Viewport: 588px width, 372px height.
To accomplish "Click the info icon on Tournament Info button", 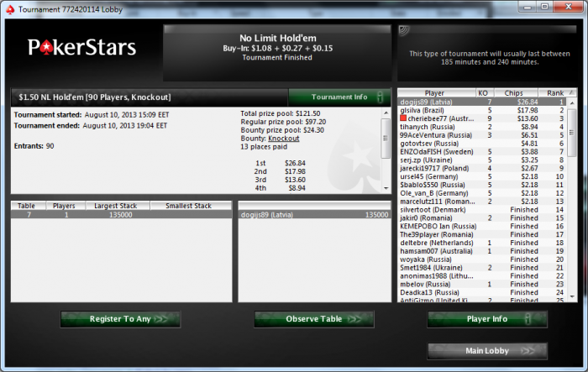I will tap(380, 97).
